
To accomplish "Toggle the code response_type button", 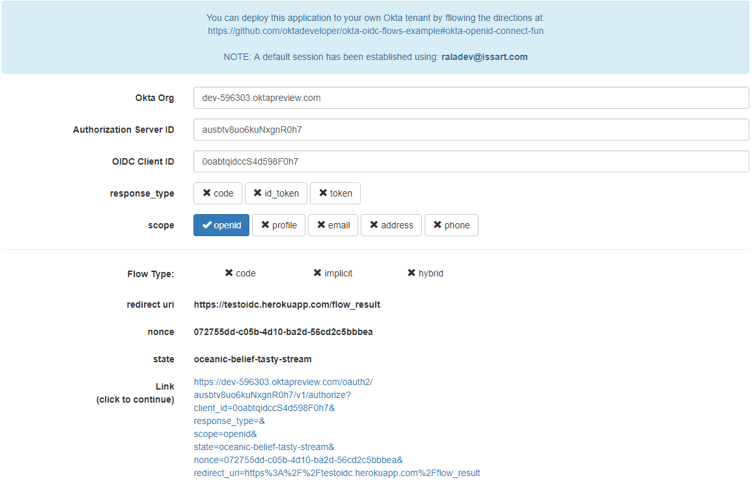I will (218, 193).
